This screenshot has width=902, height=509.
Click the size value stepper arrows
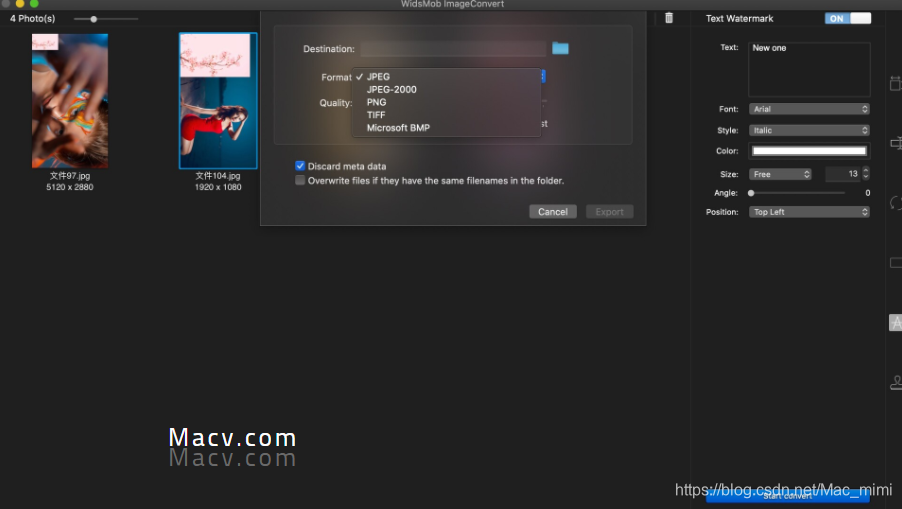[866, 174]
